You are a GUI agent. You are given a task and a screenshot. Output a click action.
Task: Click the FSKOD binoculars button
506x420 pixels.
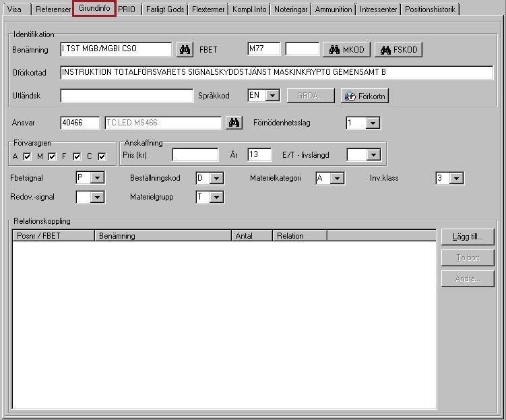[399, 49]
